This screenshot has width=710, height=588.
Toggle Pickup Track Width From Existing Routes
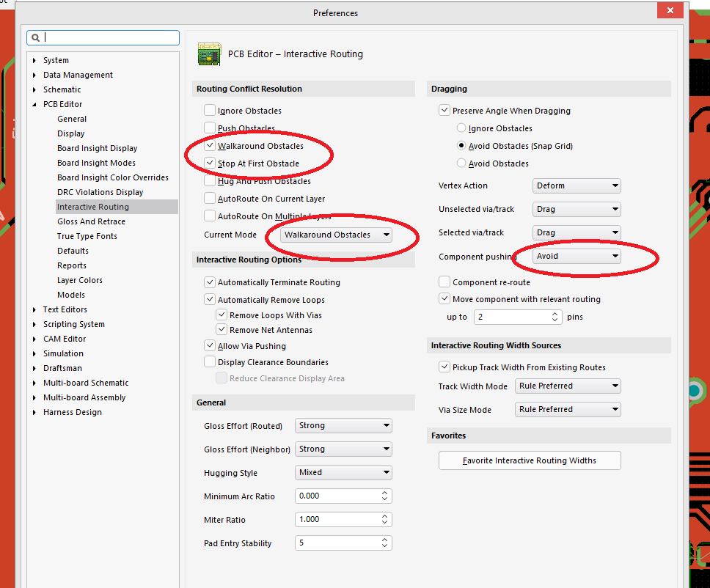click(444, 367)
